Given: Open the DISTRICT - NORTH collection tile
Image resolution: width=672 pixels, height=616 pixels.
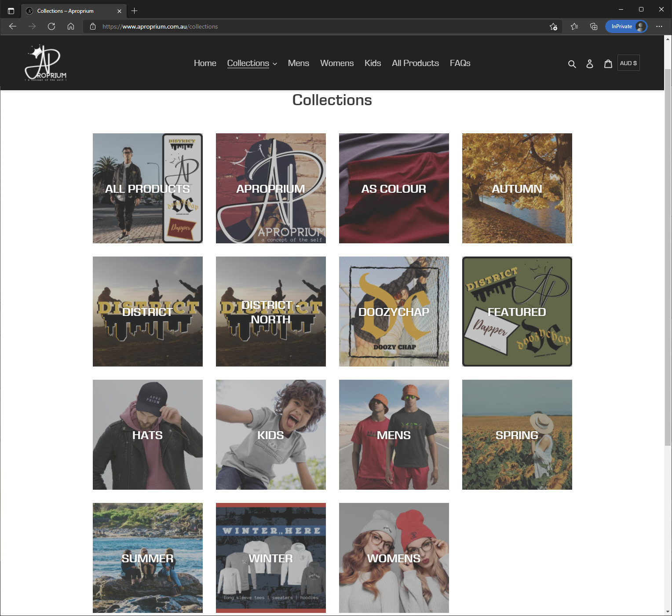Looking at the screenshot, I should [x=271, y=312].
